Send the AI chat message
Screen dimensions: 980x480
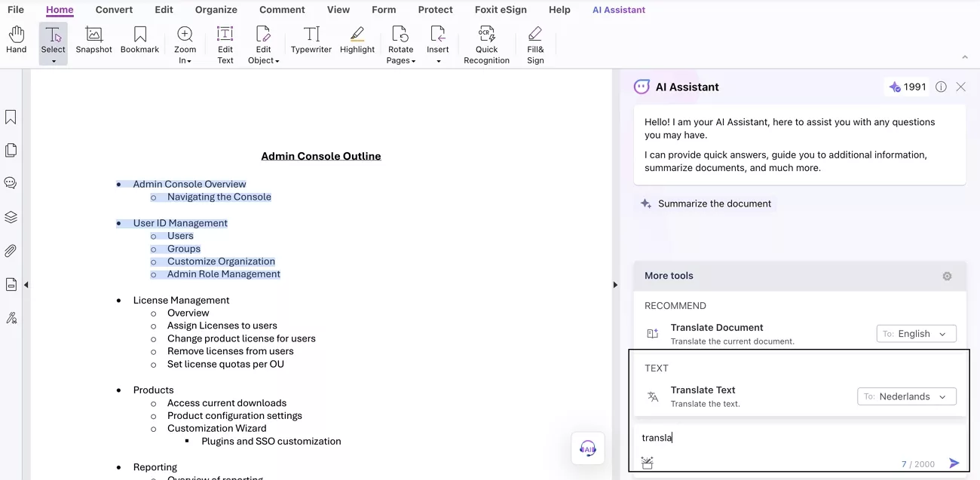point(954,463)
